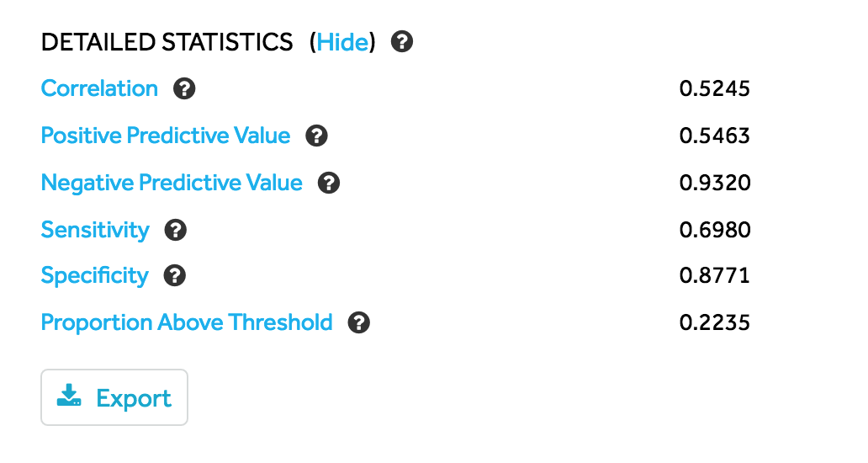Screen dimensions: 868x463
Task: Click the Positive Predictive Value help icon
Action: (316, 136)
